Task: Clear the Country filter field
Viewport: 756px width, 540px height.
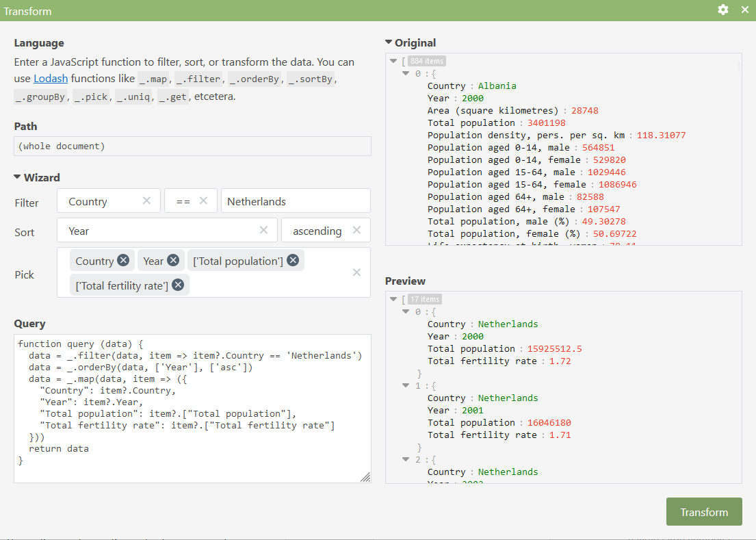Action: point(146,201)
